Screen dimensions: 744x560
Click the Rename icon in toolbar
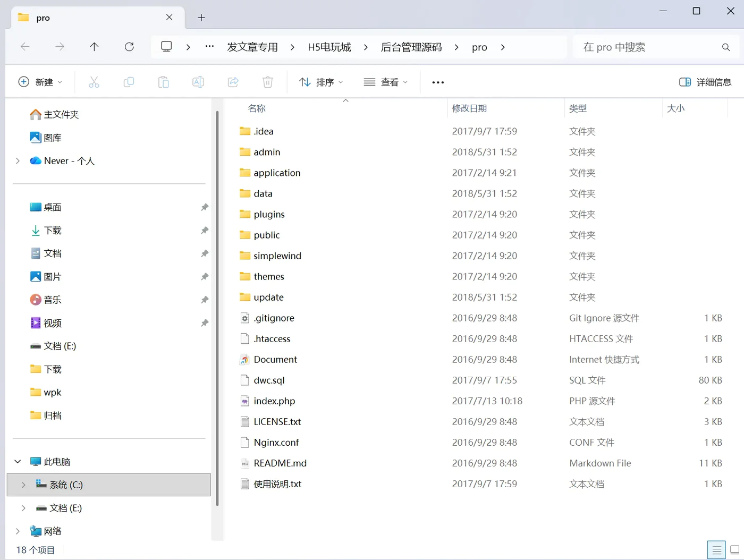pyautogui.click(x=198, y=82)
